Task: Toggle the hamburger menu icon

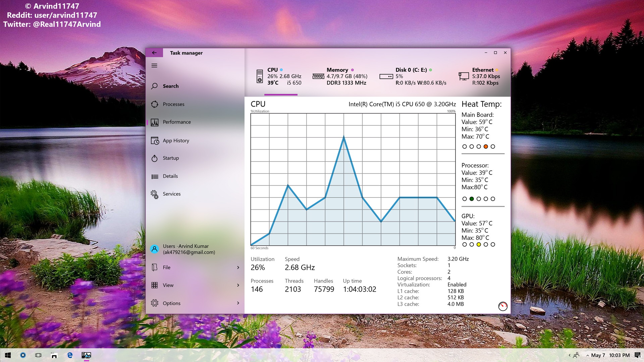Action: pos(154,66)
